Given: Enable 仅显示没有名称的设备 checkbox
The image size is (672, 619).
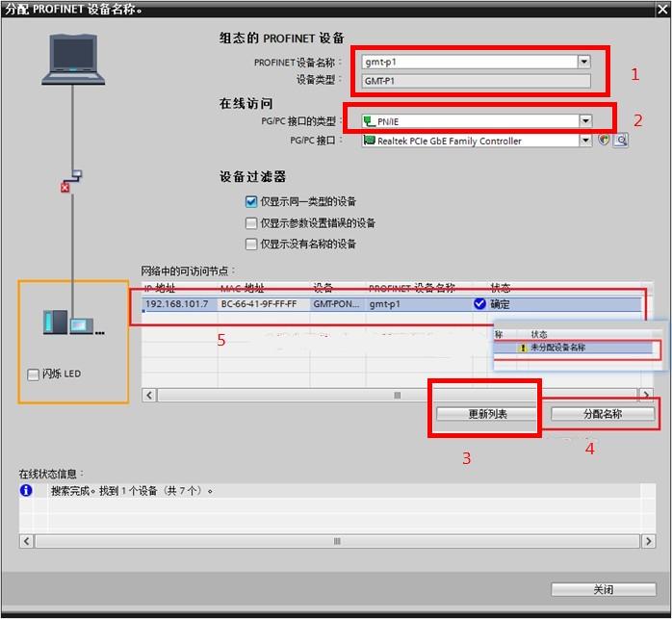Looking at the screenshot, I should click(x=251, y=245).
